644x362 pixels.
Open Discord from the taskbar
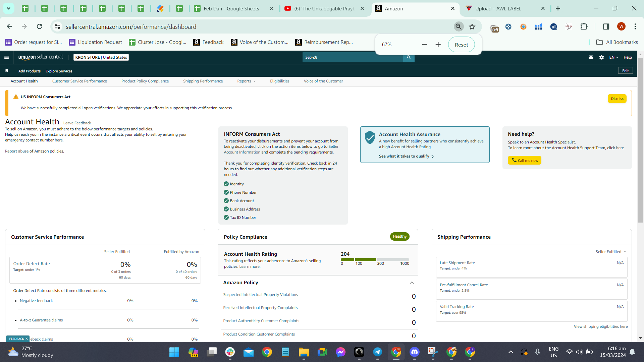point(415,352)
